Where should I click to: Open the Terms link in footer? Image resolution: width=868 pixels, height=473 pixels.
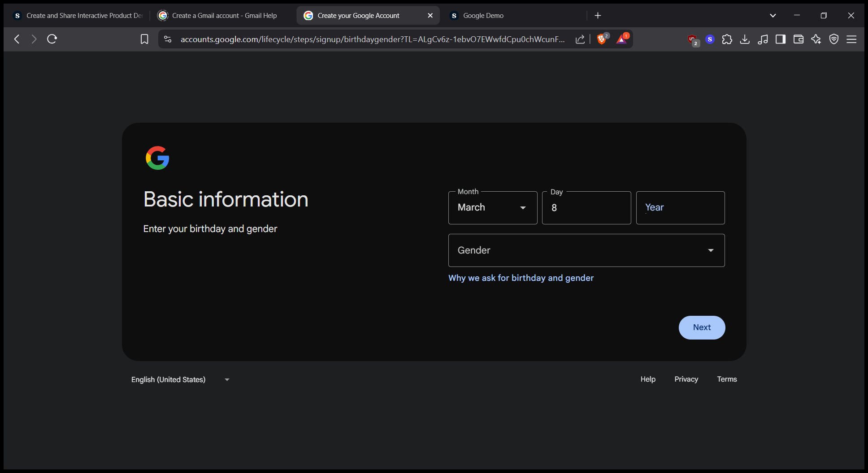pyautogui.click(x=727, y=379)
